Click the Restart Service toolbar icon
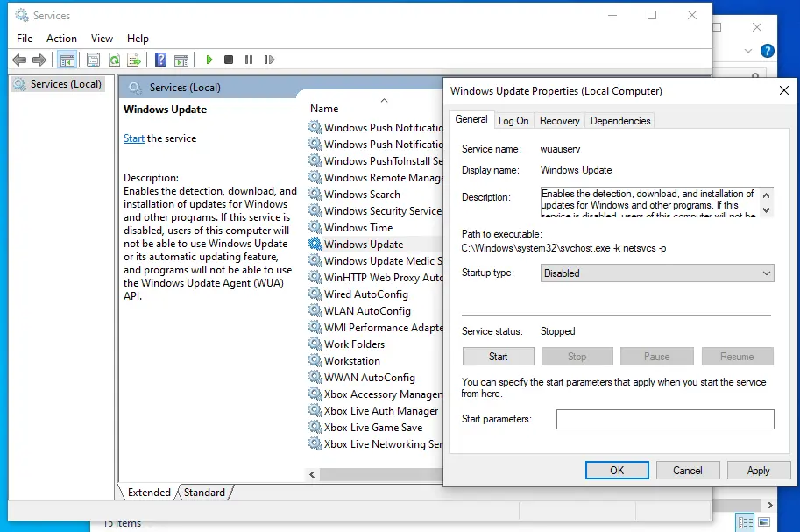800x532 pixels. (268, 60)
